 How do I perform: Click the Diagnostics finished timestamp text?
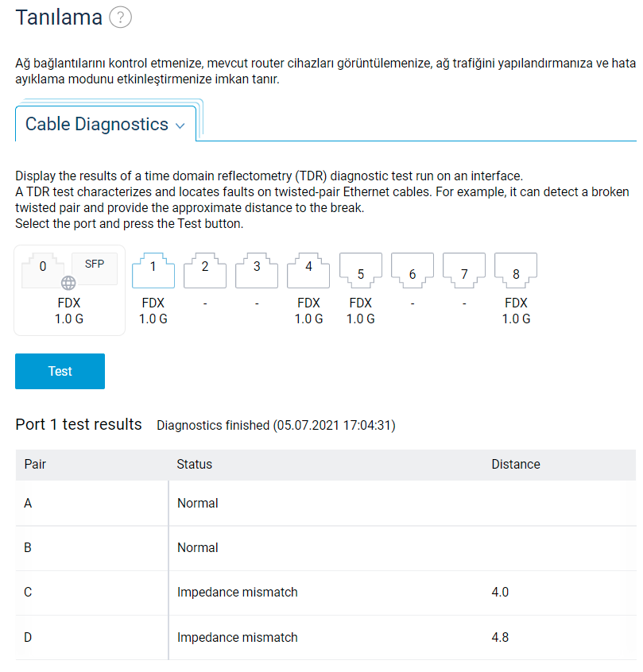(x=276, y=425)
